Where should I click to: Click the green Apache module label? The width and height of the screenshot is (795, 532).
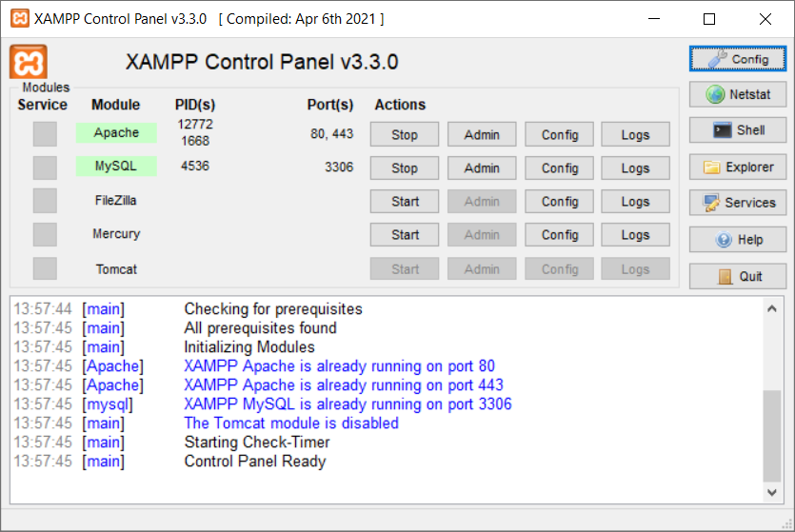tap(116, 132)
